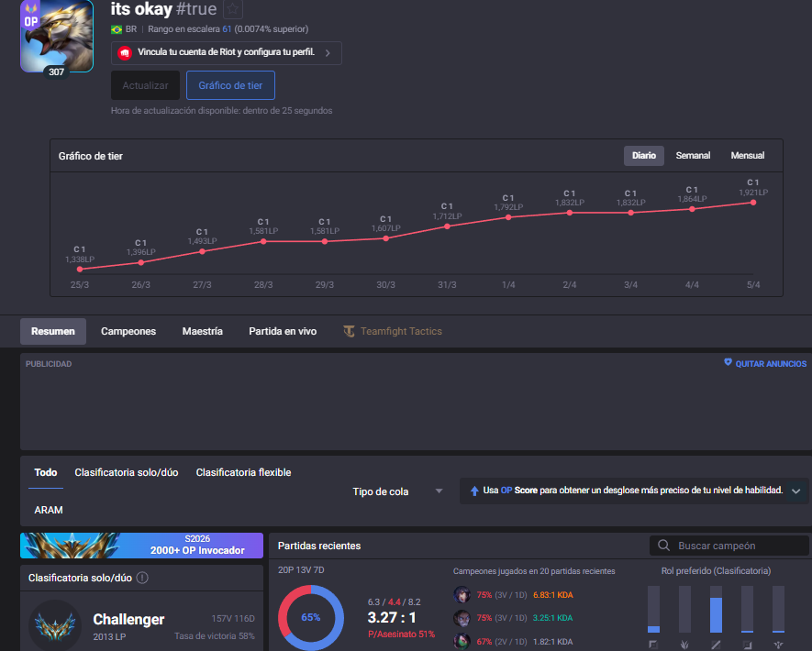Click the mid lane role icon
812x651 pixels.
tap(716, 645)
